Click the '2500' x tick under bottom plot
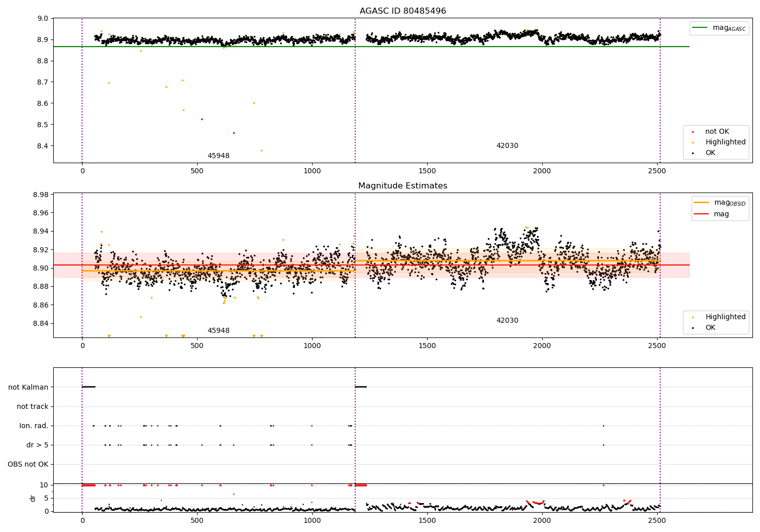The width and height of the screenshot is (760, 532). point(658,520)
